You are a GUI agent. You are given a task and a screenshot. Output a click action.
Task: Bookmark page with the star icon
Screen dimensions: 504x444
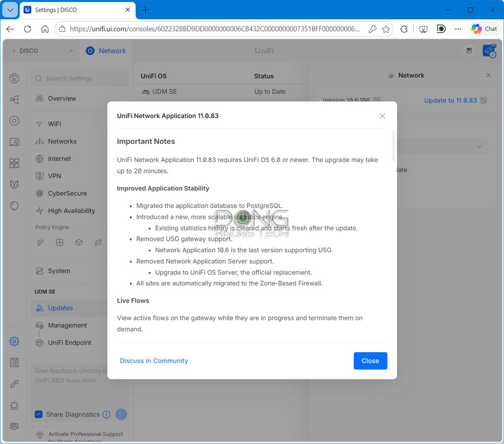386,29
